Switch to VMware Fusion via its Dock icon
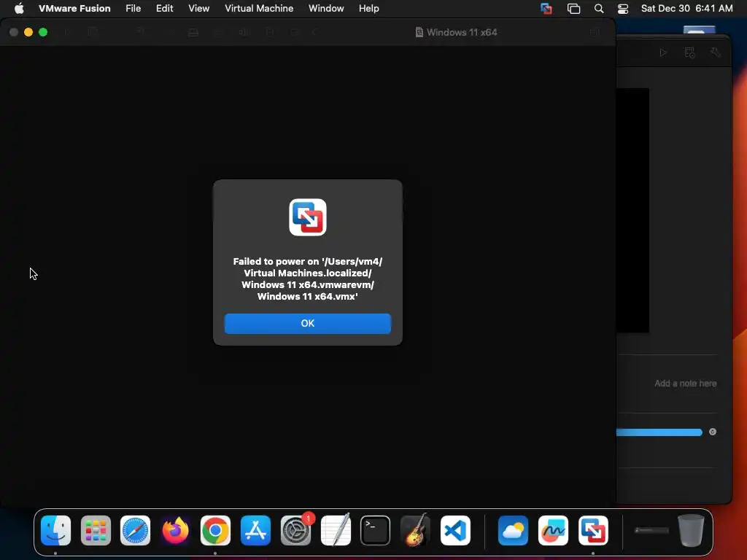 [593, 530]
